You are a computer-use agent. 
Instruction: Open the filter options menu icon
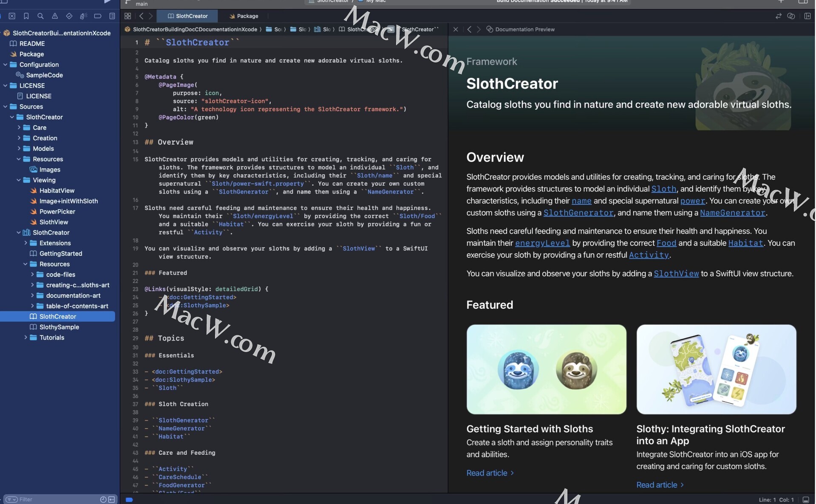(11, 500)
